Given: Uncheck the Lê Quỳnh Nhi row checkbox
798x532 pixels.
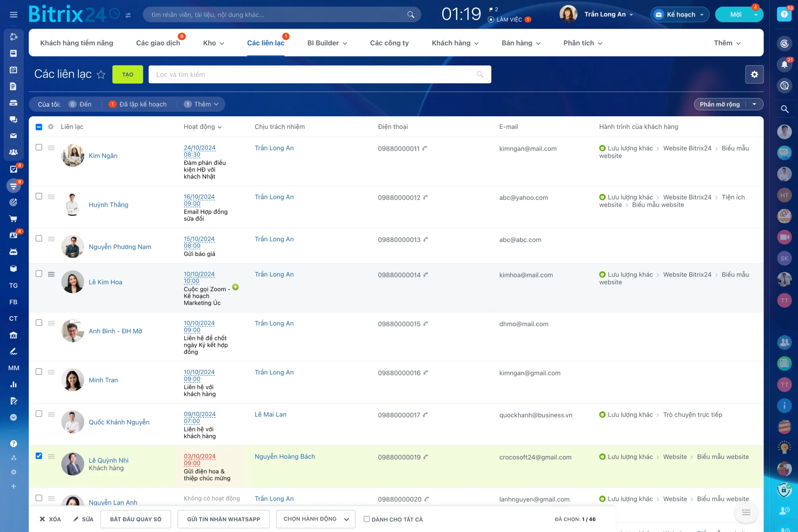Looking at the screenshot, I should pos(39,456).
